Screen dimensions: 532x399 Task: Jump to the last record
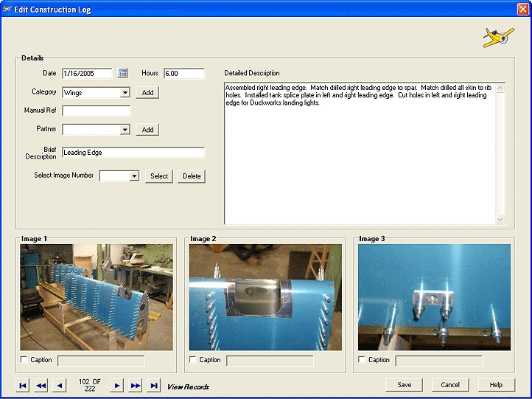[x=153, y=386]
